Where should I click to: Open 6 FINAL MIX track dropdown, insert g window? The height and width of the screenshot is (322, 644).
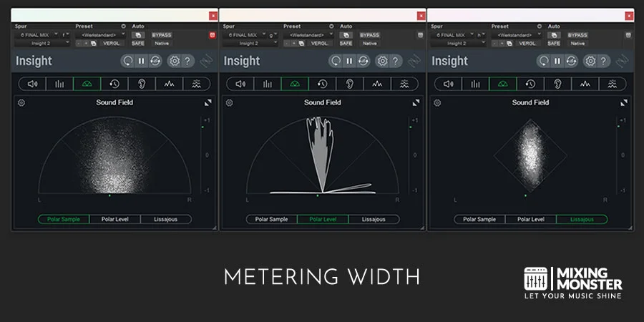(x=245, y=35)
